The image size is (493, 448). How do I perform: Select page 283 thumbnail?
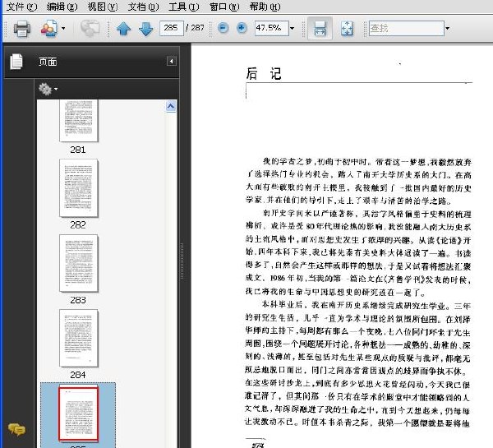[x=79, y=263]
